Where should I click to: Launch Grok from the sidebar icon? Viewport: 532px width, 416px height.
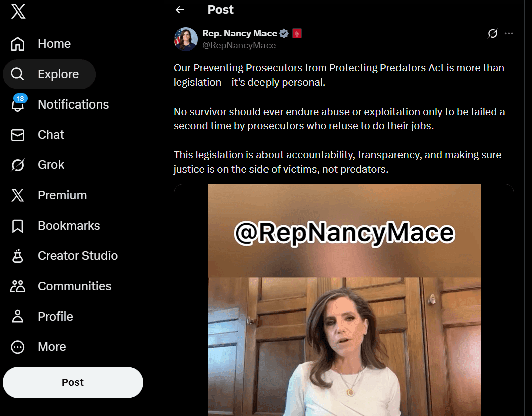(17, 165)
